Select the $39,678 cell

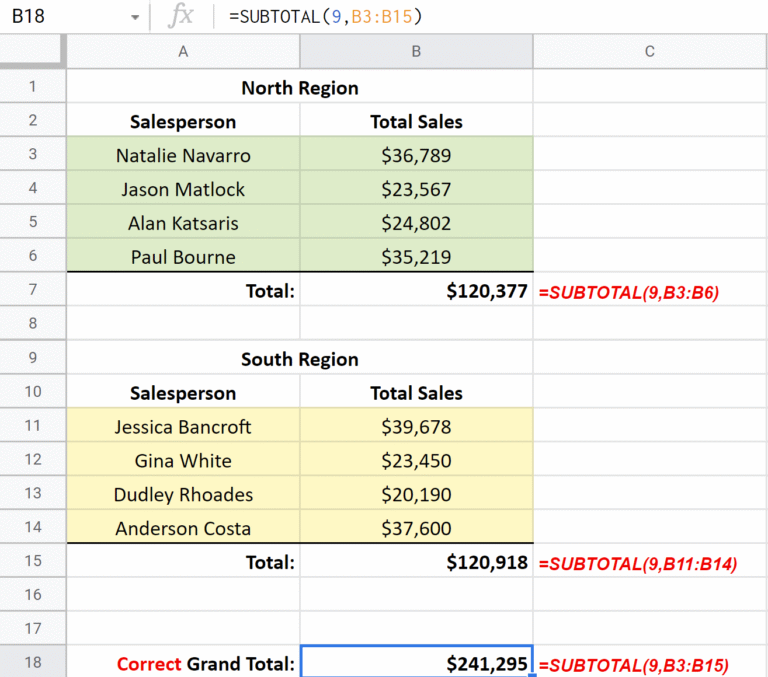click(x=416, y=425)
